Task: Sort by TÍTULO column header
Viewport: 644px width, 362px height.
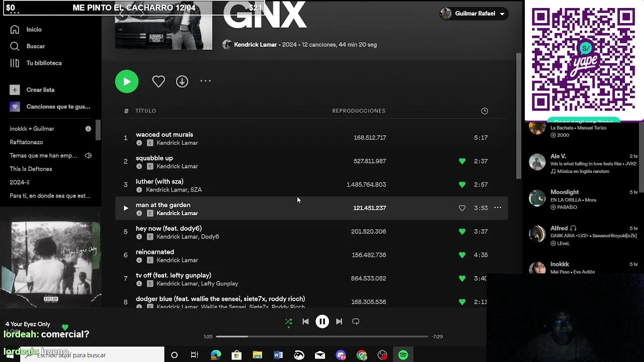Action: pos(146,111)
